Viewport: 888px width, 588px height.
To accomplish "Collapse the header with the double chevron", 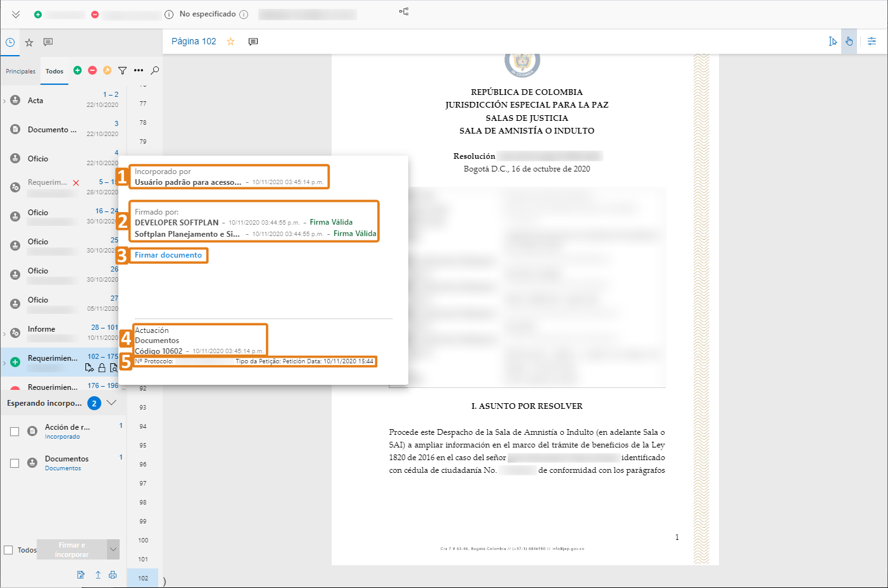I will (x=16, y=14).
